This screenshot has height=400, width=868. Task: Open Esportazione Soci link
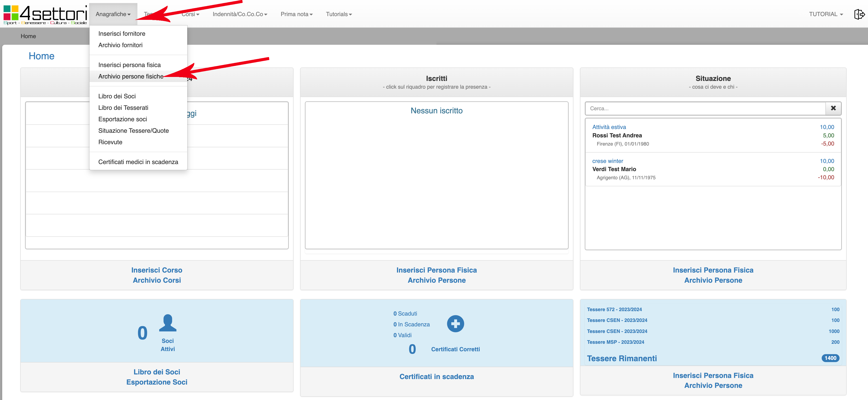[157, 382]
